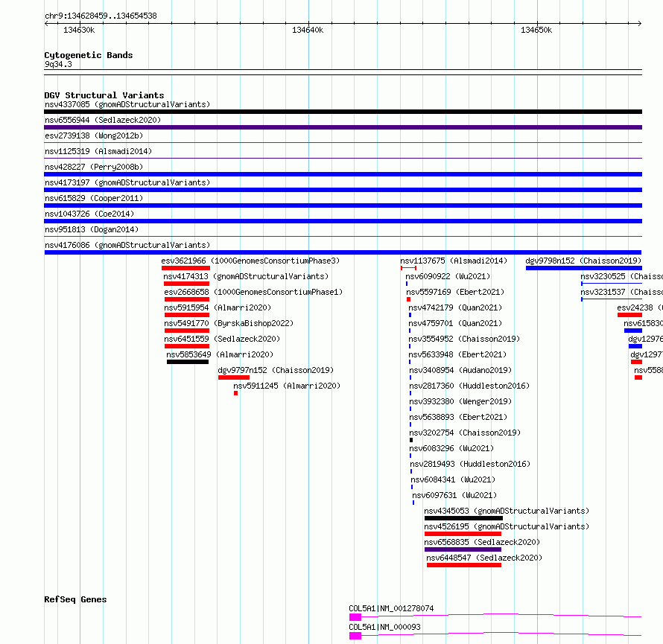This screenshot has height=644, width=663.
Task: Open nsv1137675 Alsmadi2014 variant
Action: 454,261
